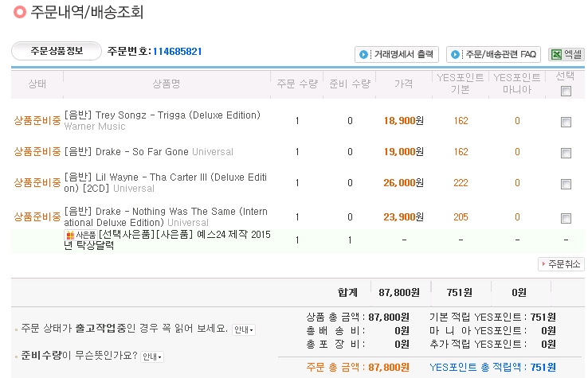
Task: Open order number 114685821 link
Action: click(x=177, y=52)
